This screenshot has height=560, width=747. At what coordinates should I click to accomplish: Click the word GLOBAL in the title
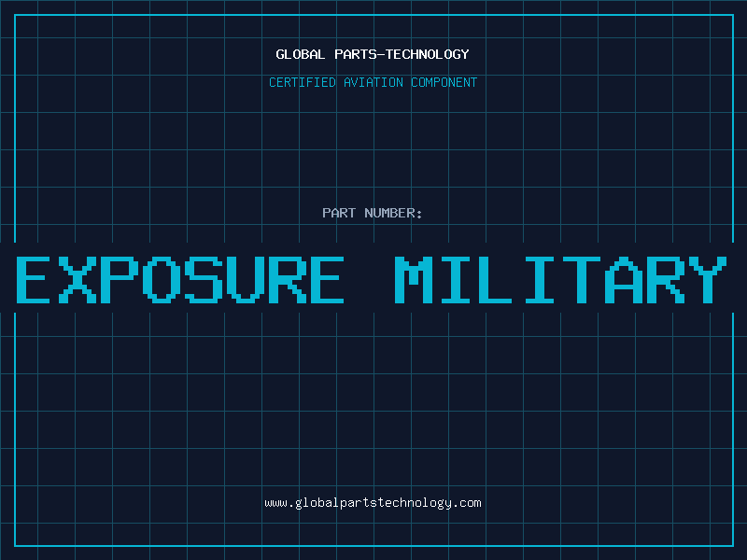[300, 54]
